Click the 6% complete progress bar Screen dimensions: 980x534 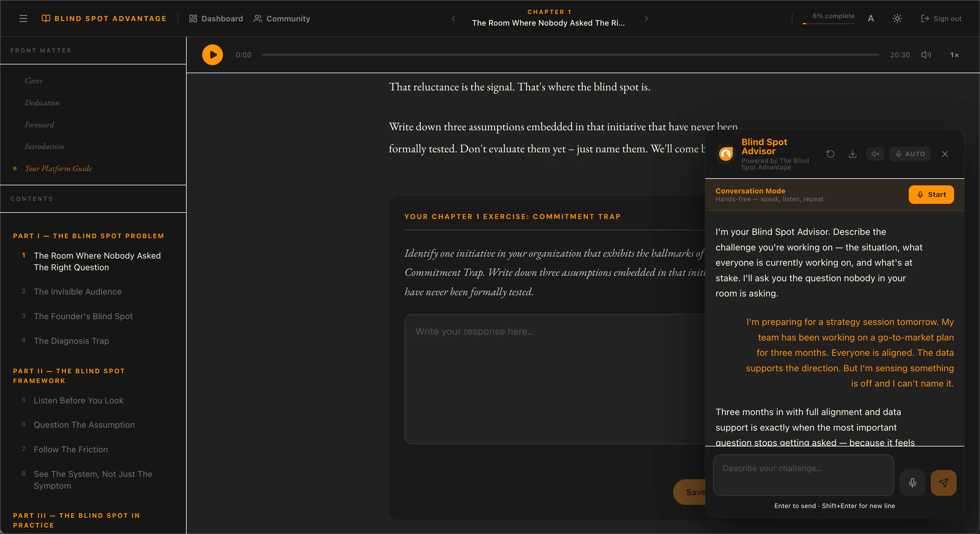click(x=829, y=24)
